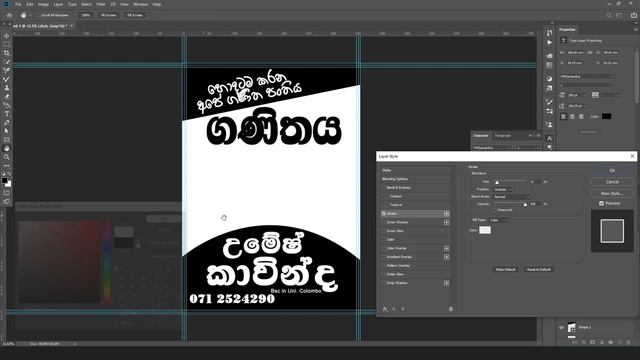Add another Color Overlay with plus button

point(447,248)
